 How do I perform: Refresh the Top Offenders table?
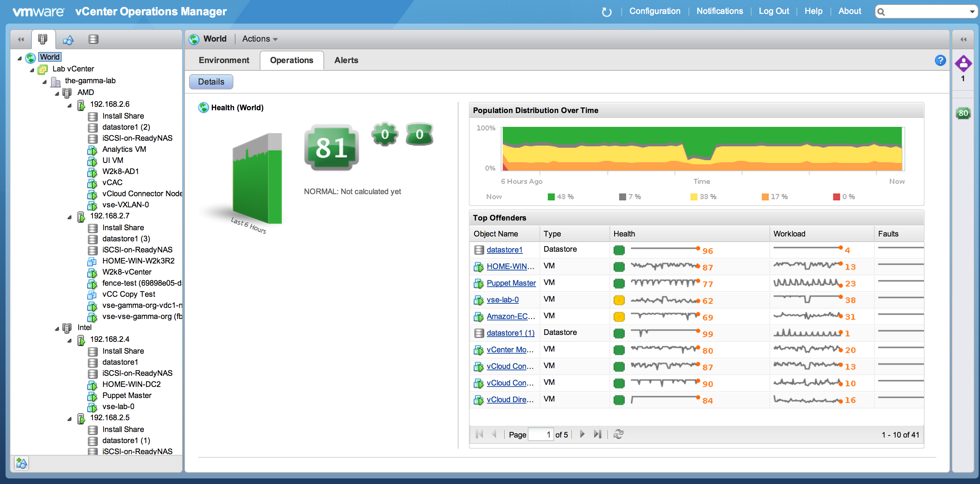[x=618, y=434]
